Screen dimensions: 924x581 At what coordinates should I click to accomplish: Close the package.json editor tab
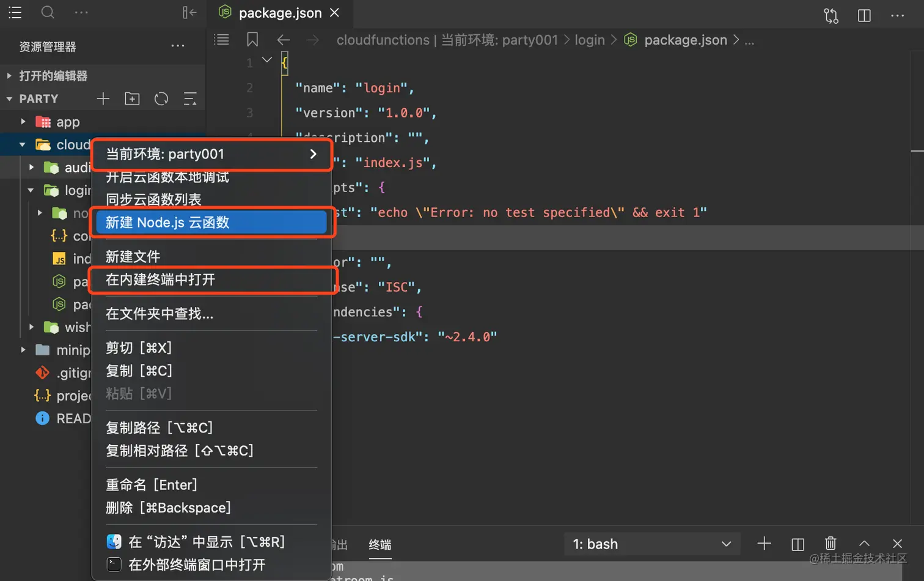335,13
